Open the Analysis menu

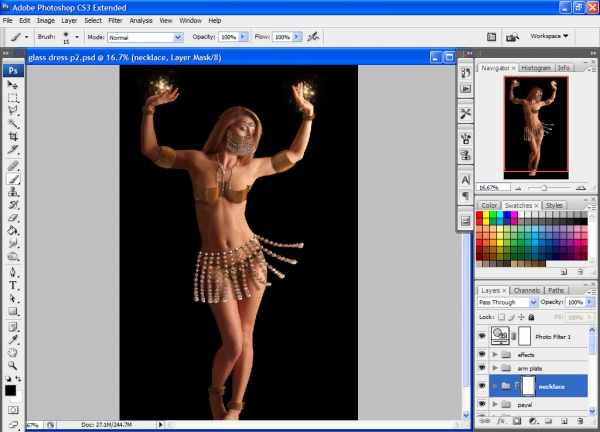point(141,21)
